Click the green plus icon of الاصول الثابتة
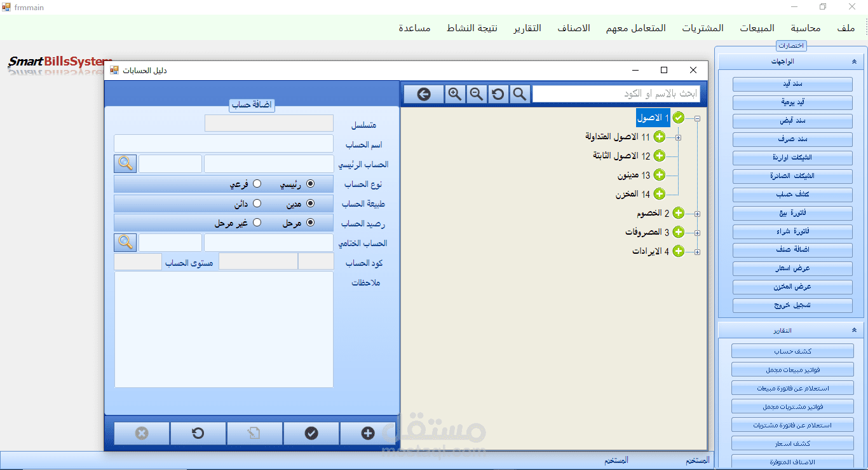The image size is (868, 470). [x=659, y=156]
